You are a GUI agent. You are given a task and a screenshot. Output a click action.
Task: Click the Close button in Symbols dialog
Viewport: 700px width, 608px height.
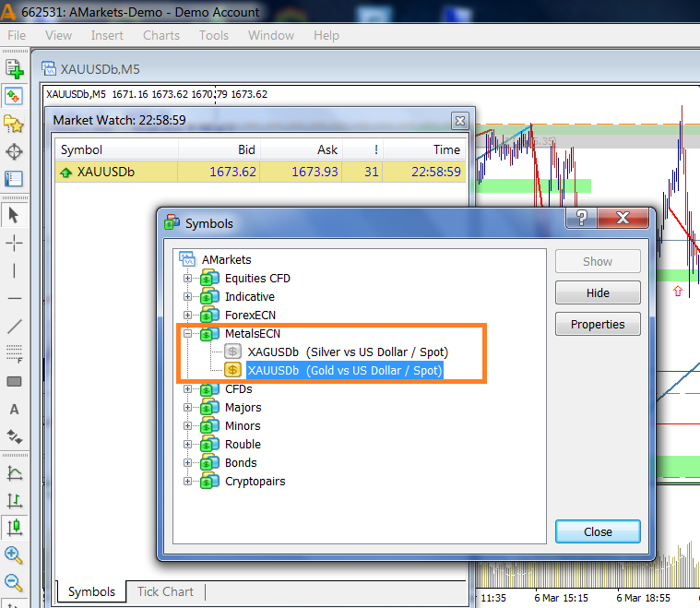(598, 531)
